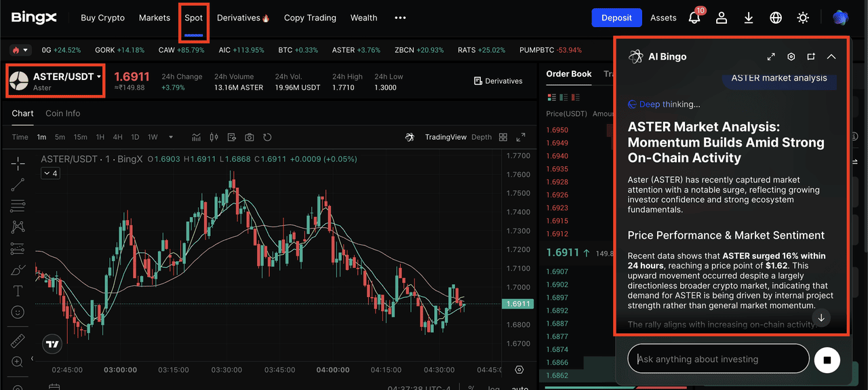Open the chart indicators icon
Image resolution: width=868 pixels, height=390 pixels.
[197, 137]
